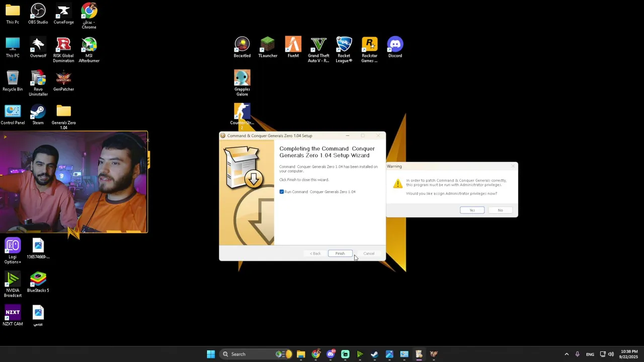The height and width of the screenshot is (362, 644).
Task: Open the 136574669 image file
Action: (38, 249)
